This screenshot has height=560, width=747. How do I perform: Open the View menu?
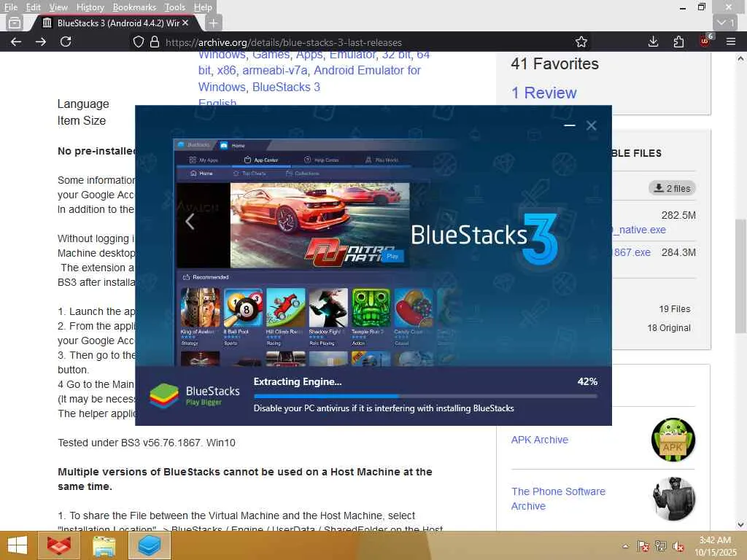58,7
